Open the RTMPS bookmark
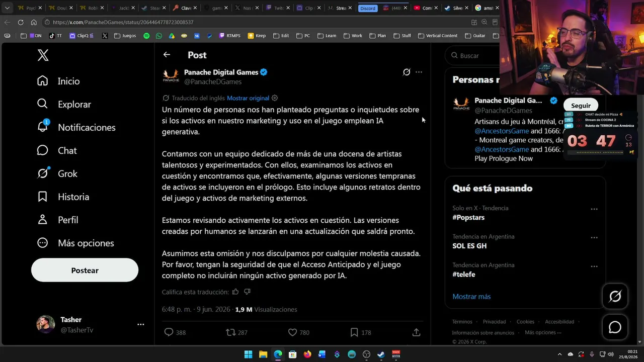 229,36
